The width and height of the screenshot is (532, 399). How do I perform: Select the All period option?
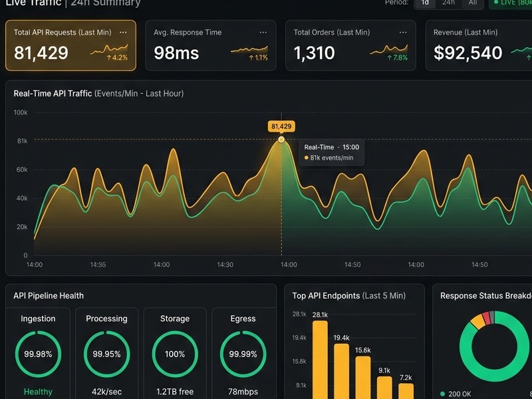coord(473,3)
